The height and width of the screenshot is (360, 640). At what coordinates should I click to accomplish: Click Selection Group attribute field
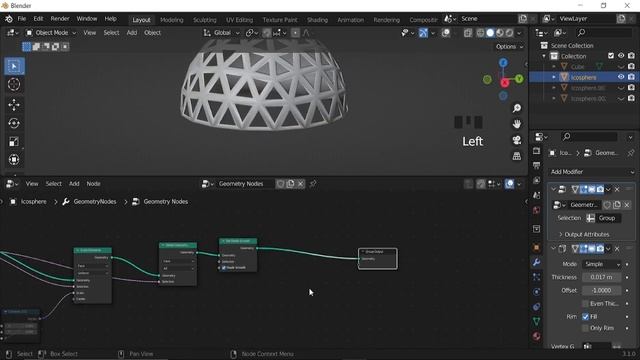[608, 218]
